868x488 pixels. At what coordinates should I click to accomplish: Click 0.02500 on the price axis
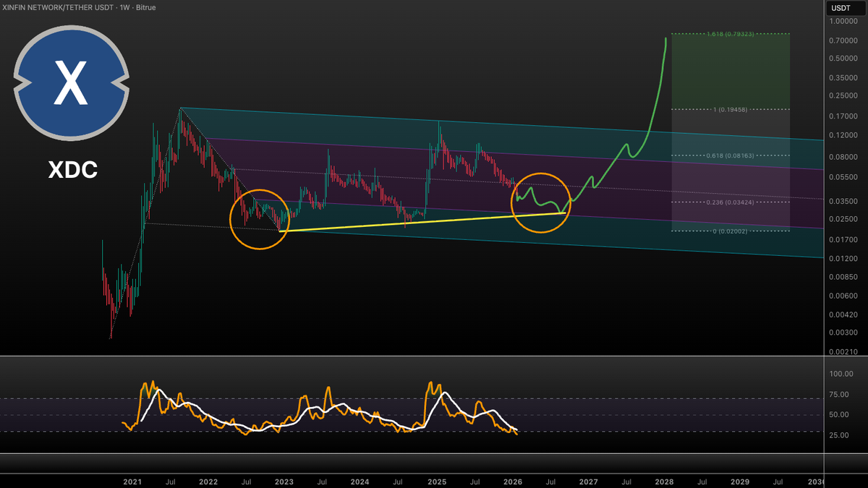tap(843, 220)
